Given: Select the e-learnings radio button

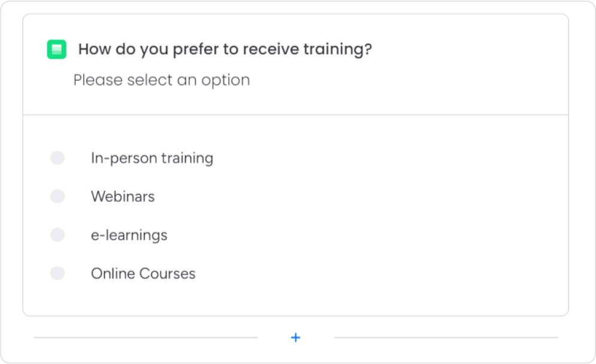Looking at the screenshot, I should 57,235.
